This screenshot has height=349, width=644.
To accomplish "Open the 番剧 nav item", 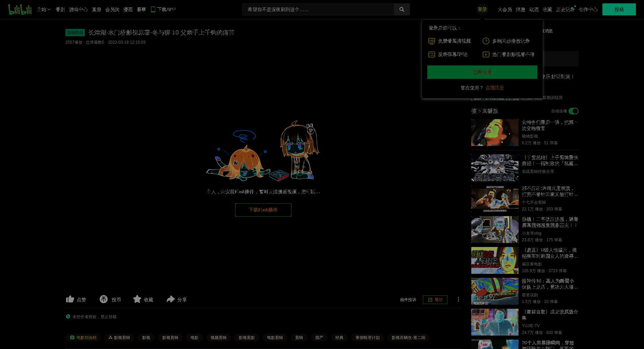I will pyautogui.click(x=60, y=9).
